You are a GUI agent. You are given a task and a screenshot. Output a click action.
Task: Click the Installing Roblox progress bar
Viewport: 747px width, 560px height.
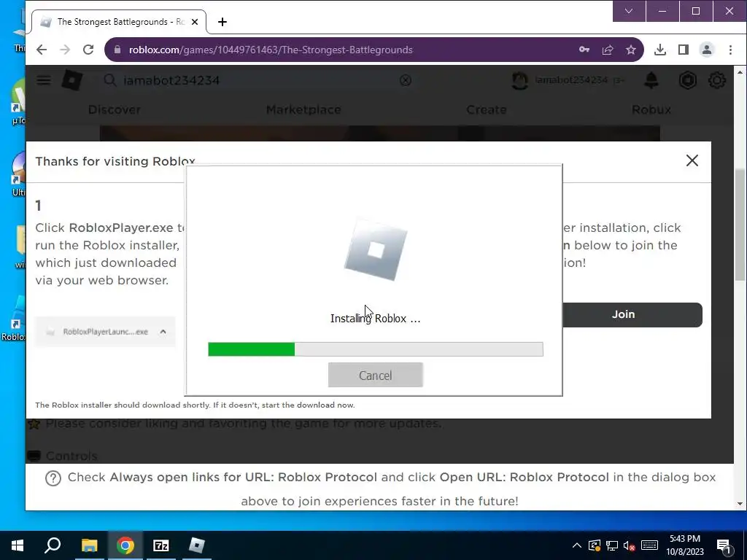[376, 349]
